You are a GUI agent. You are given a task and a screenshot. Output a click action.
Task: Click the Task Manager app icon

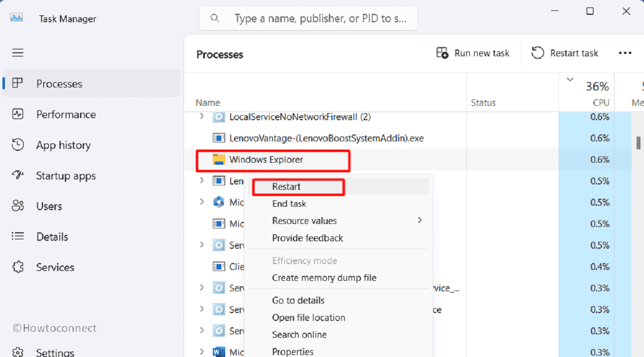(x=16, y=18)
